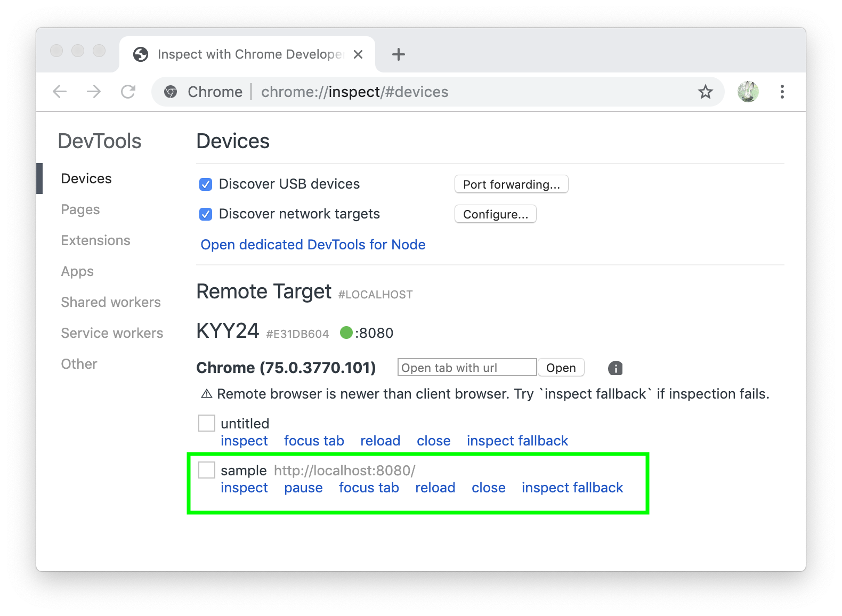
Task: Go to Pages in the sidebar
Action: (80, 209)
